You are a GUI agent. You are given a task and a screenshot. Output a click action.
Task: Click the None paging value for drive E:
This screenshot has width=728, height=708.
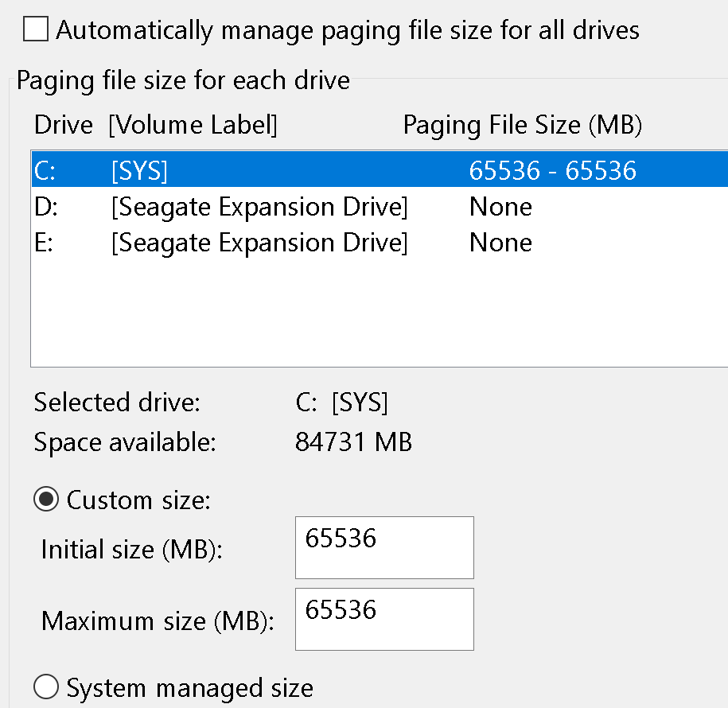tap(500, 243)
